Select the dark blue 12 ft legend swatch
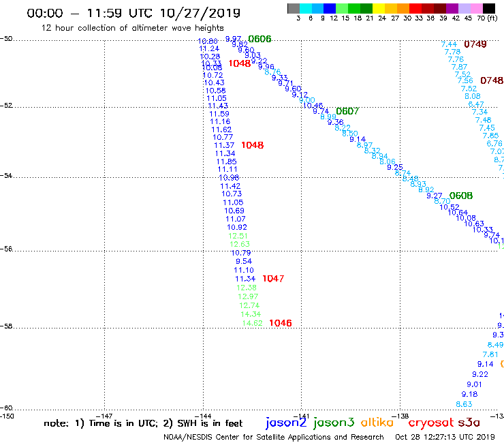 (330, 8)
